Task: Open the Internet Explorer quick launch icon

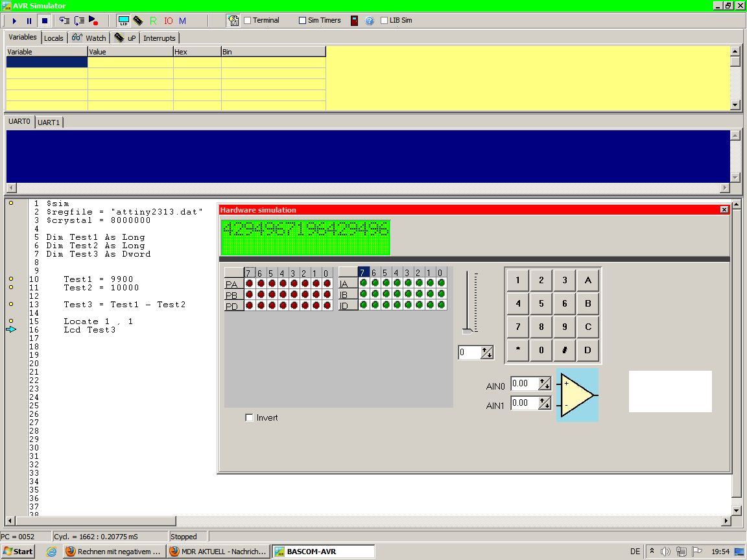Action: pyautogui.click(x=51, y=552)
